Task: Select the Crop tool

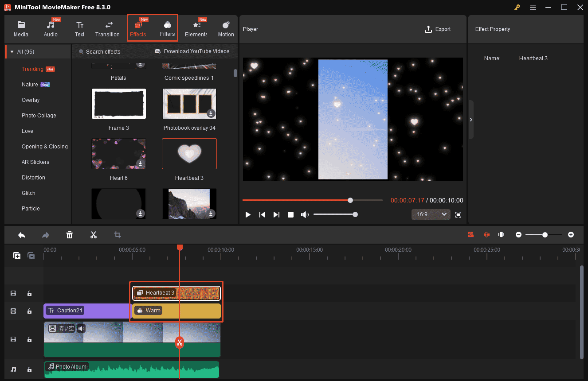Action: (118, 235)
